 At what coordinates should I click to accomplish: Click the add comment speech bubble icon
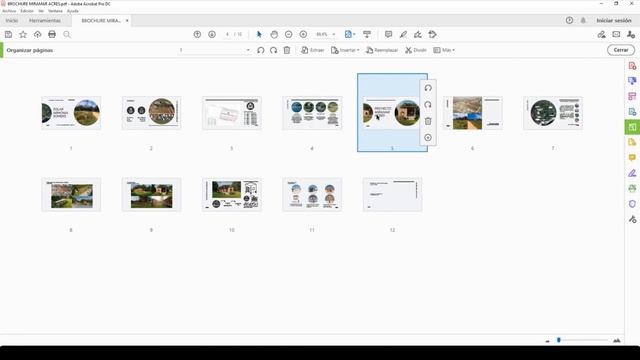click(389, 35)
